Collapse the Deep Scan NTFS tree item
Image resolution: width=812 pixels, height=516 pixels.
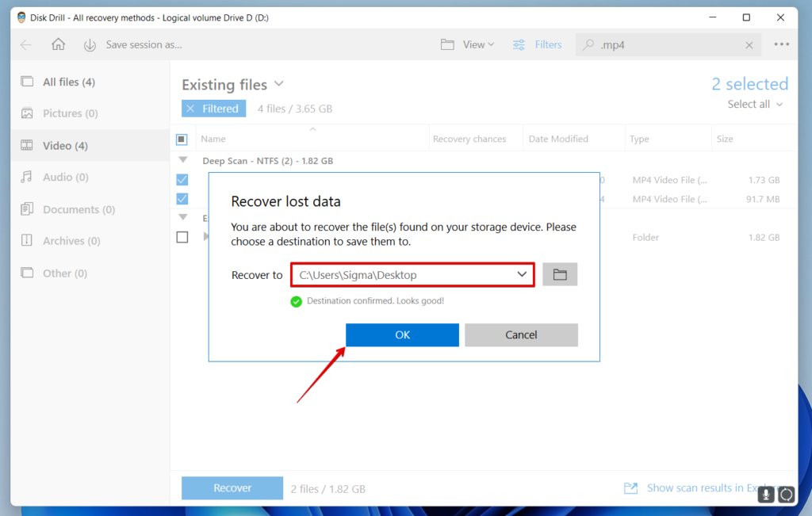[182, 160]
